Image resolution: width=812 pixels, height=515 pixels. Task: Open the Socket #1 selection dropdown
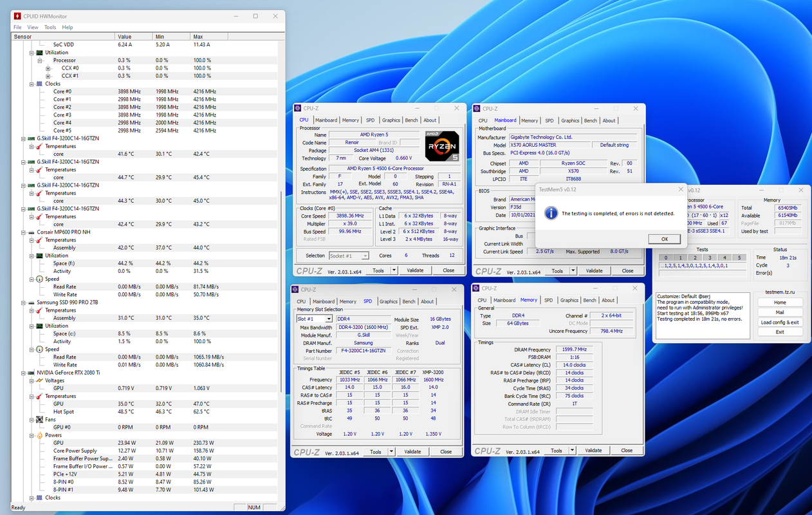(365, 256)
